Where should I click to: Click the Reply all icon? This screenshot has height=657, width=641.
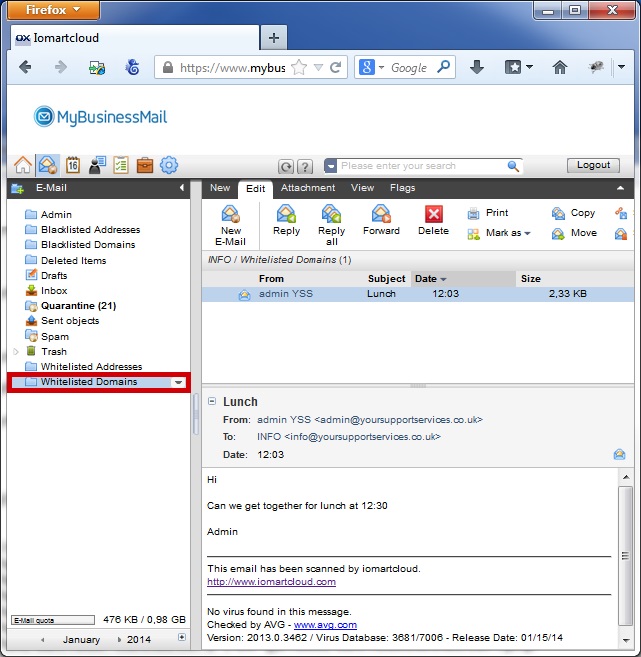(331, 224)
